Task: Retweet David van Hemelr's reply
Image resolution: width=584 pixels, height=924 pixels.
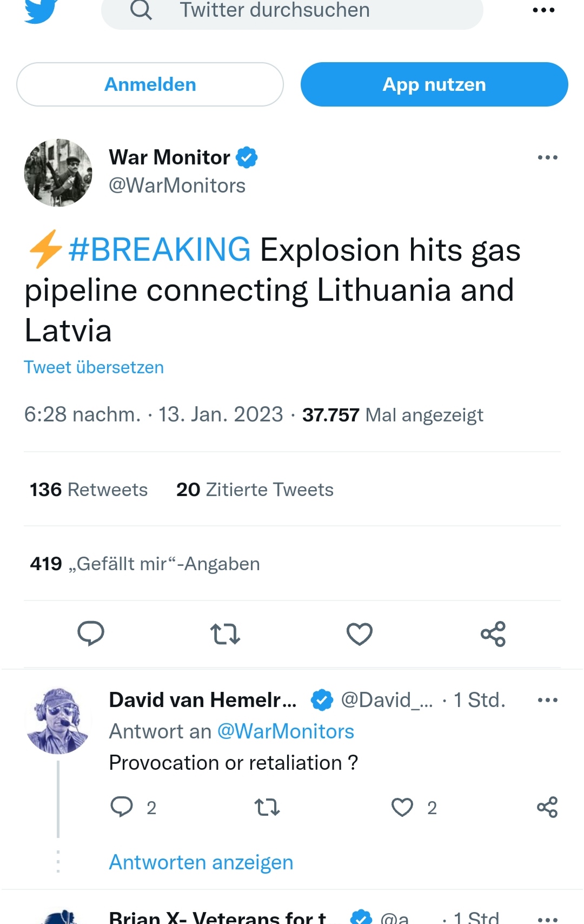Action: click(267, 807)
